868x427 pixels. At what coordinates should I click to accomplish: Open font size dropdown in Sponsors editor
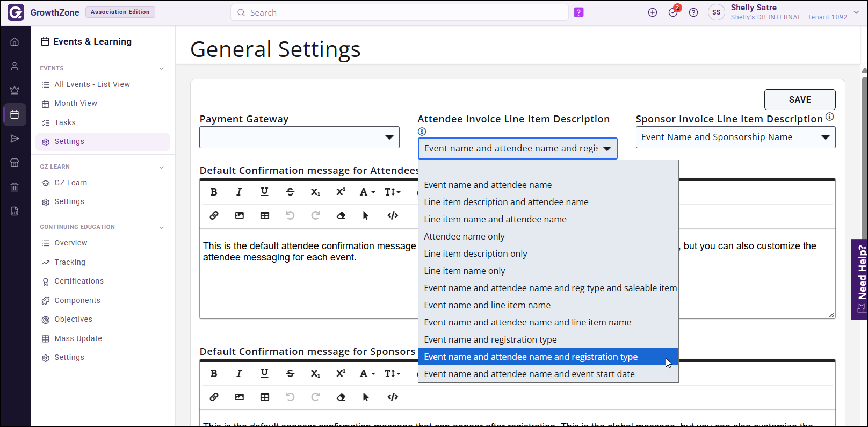[x=393, y=373]
